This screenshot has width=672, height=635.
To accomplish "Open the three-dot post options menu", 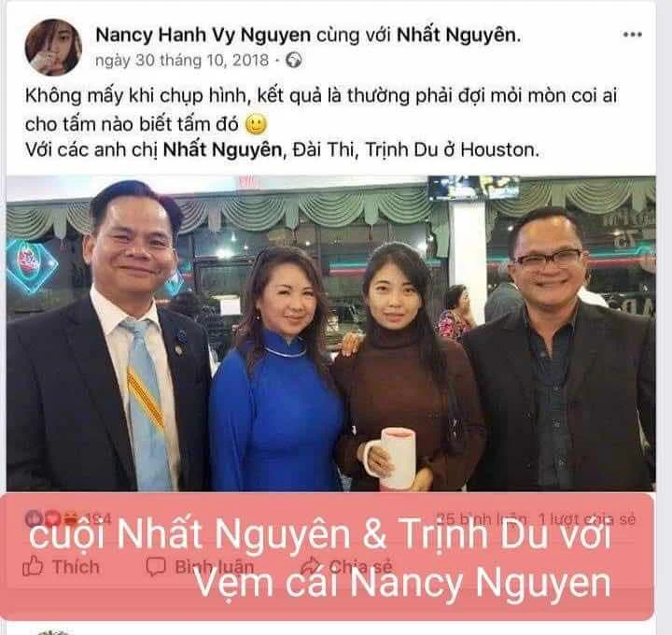I will 632,35.
